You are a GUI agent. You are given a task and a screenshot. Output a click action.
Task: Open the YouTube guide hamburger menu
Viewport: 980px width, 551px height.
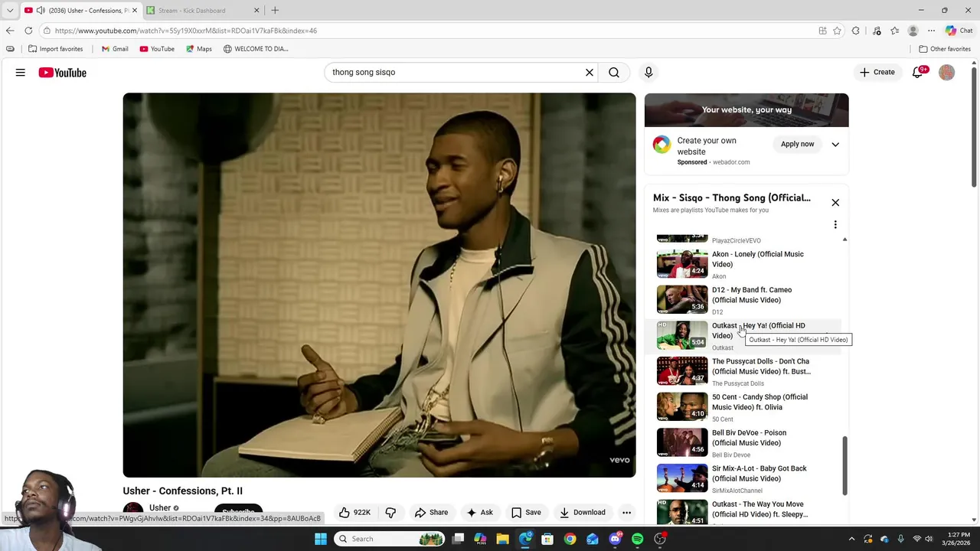point(21,73)
